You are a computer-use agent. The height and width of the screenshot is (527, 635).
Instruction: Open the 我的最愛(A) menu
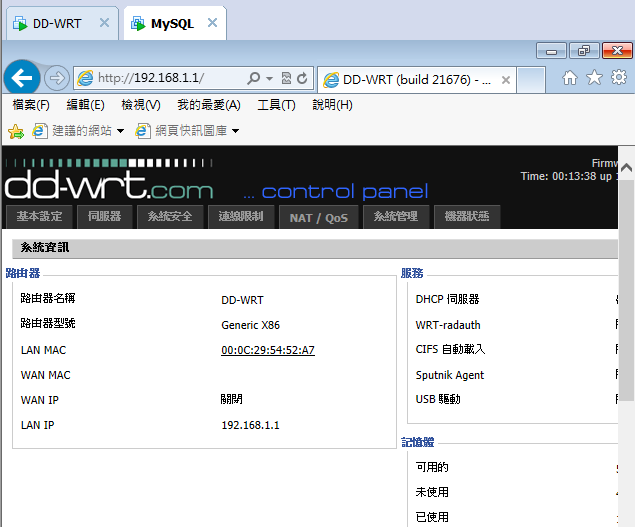click(x=209, y=105)
